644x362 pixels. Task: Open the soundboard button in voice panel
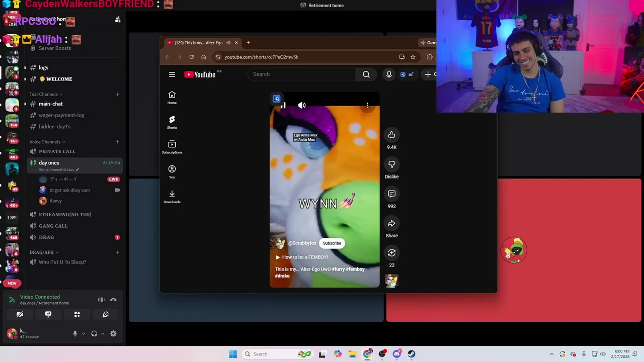click(x=106, y=314)
